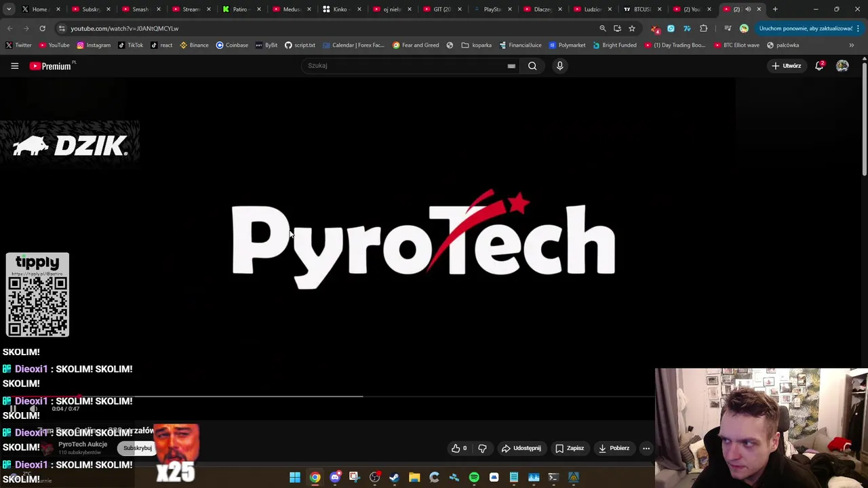Open the PyroTech Aukcje channel name

(x=83, y=444)
